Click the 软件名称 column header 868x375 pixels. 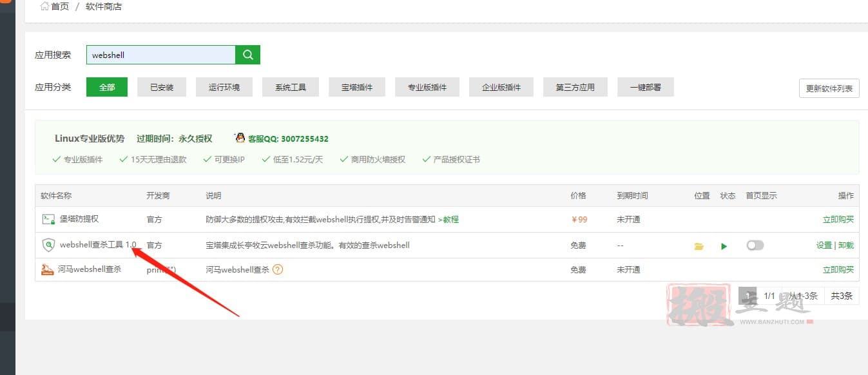point(56,195)
